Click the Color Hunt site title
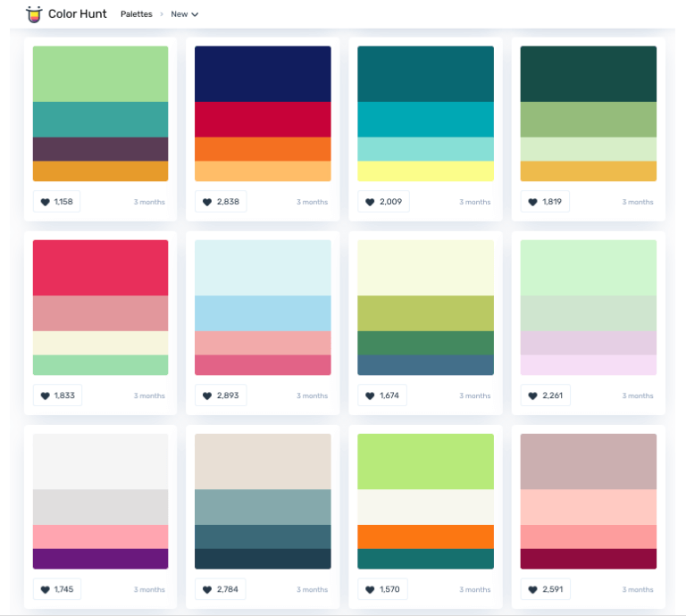The height and width of the screenshot is (616, 686). [78, 14]
